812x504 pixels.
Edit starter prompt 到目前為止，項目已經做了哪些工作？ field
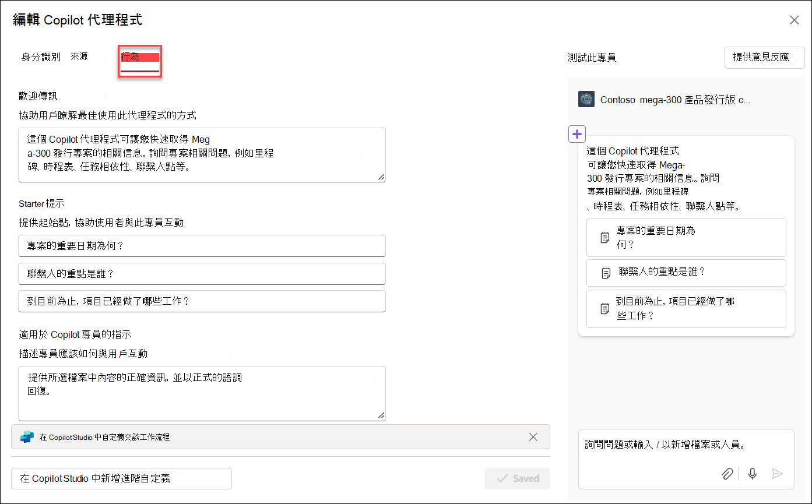click(x=202, y=301)
